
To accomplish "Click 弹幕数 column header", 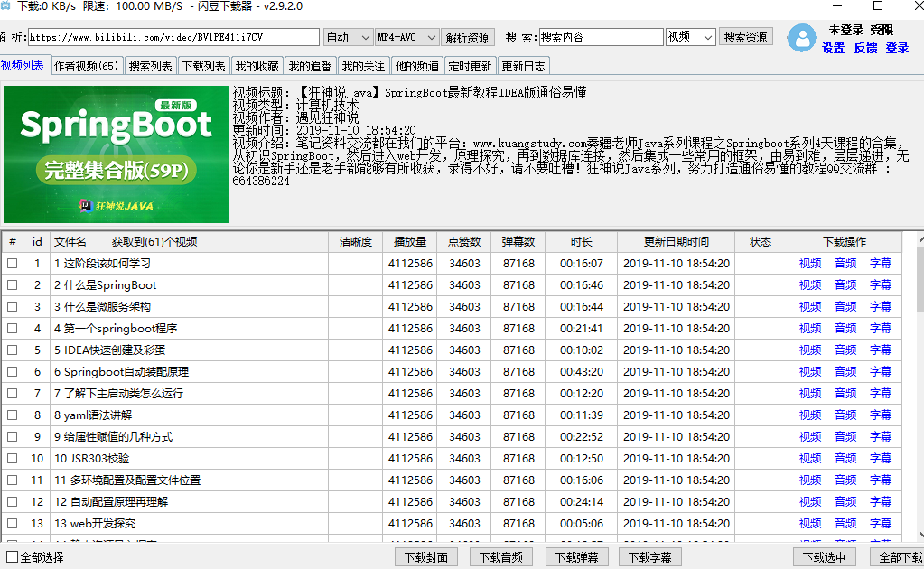I will tap(518, 241).
